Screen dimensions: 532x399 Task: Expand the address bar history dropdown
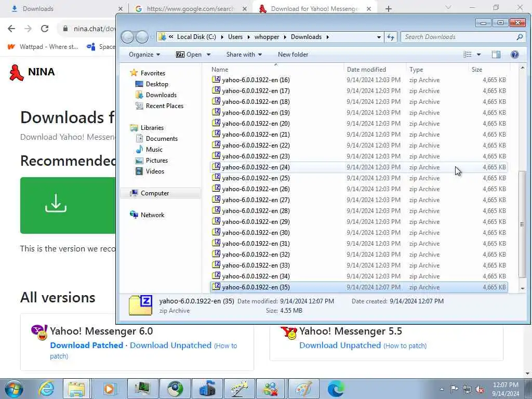point(379,37)
